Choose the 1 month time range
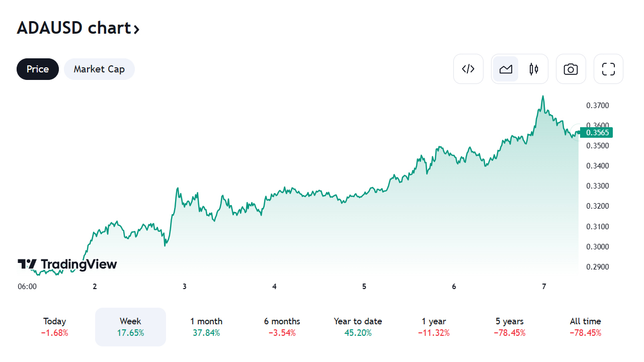The image size is (644, 362). click(206, 327)
